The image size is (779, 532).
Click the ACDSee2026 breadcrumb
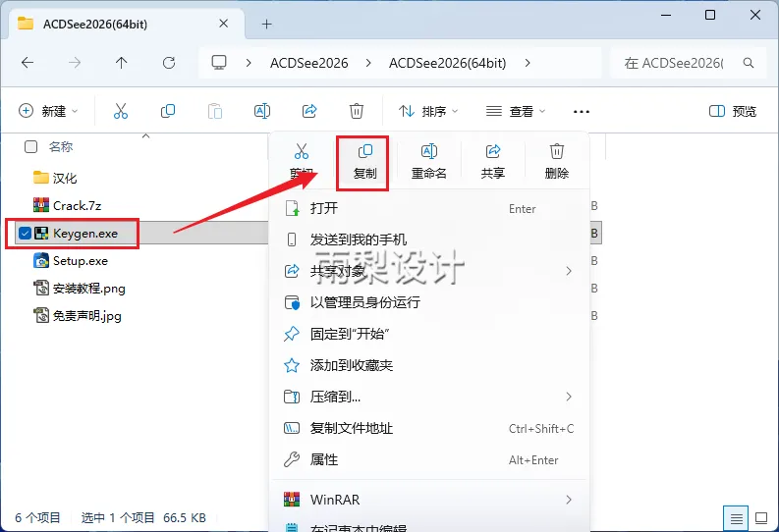(309, 63)
